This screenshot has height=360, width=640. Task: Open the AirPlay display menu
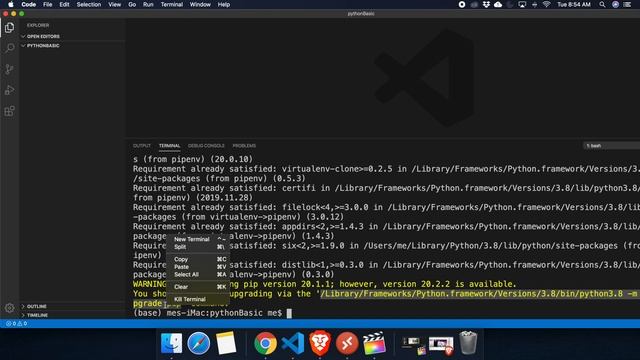click(x=522, y=4)
